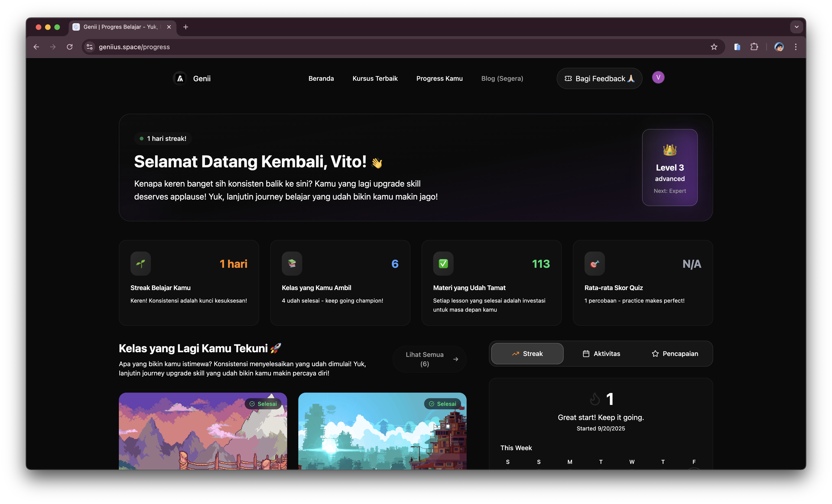This screenshot has height=504, width=832.
Task: Open the blue city course thumbnail
Action: [382, 431]
